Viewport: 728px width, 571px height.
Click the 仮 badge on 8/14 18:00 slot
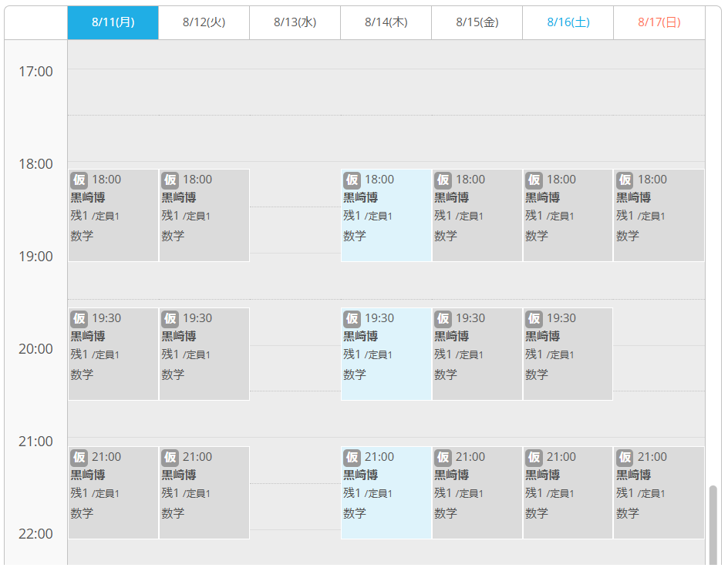(x=352, y=180)
